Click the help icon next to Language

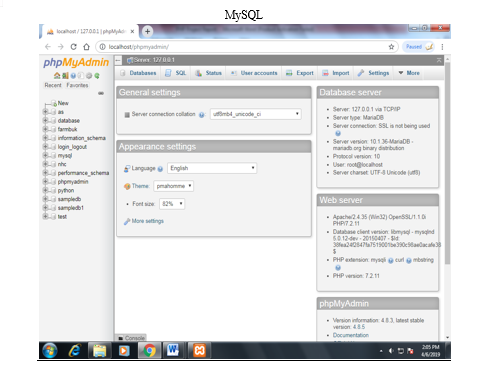[160, 169]
